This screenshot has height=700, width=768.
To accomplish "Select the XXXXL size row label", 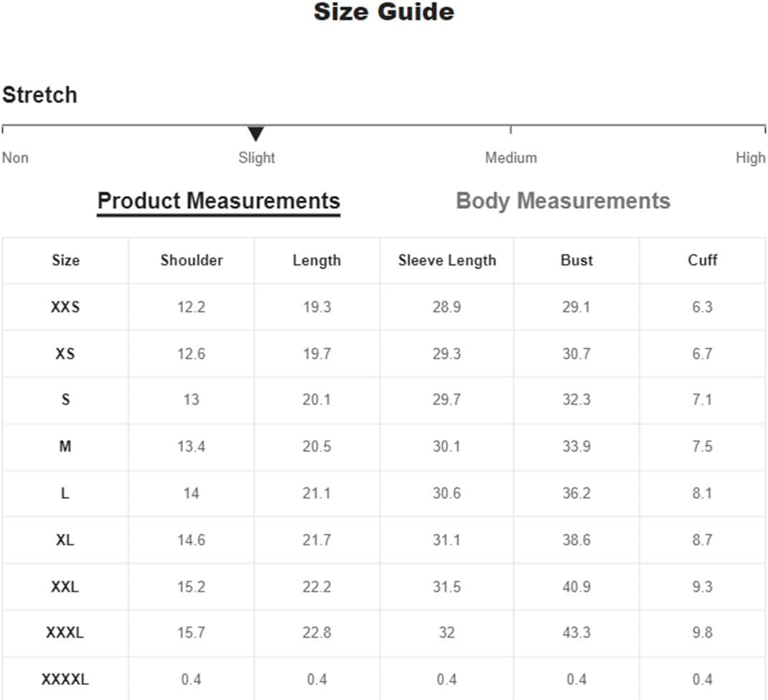I will pyautogui.click(x=65, y=680).
